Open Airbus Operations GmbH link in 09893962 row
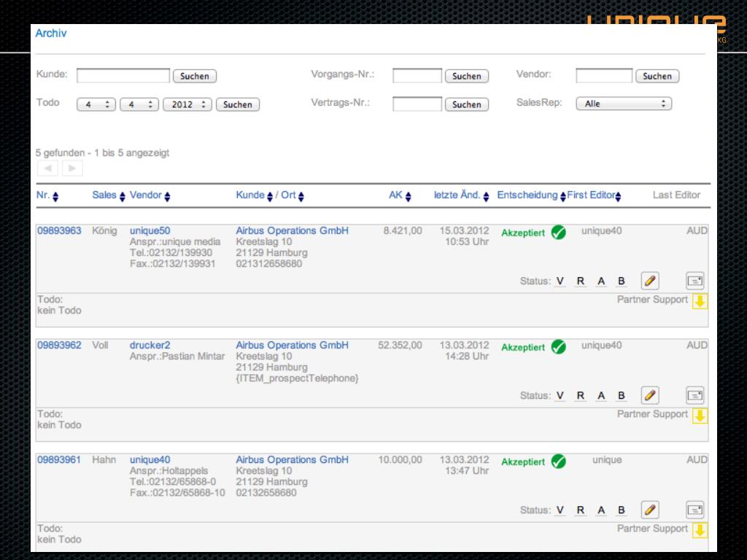This screenshot has height=560, width=747. tap(292, 345)
